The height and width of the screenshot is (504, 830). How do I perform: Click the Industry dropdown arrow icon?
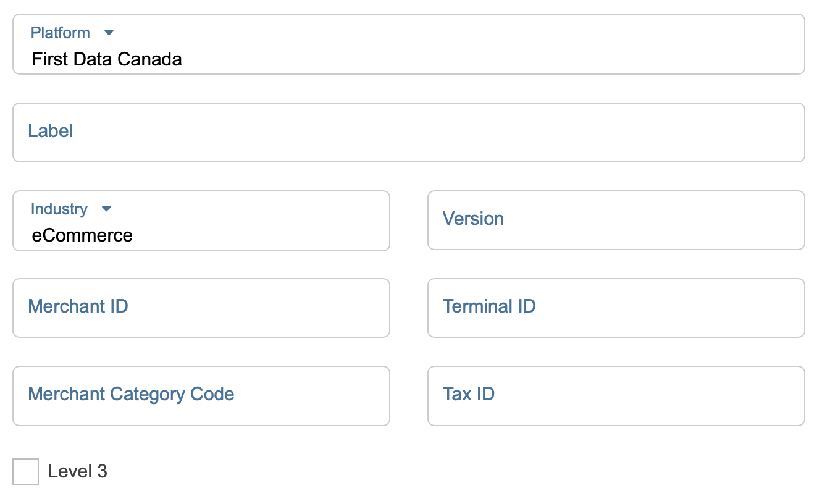pos(106,209)
